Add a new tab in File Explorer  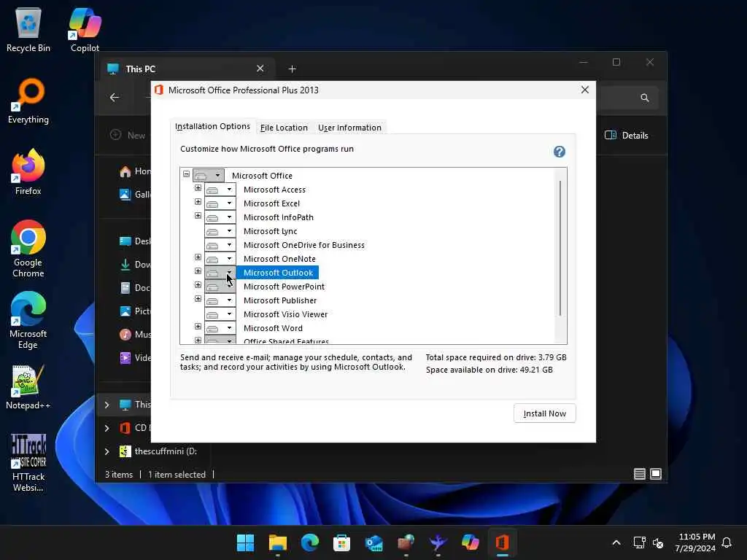(x=292, y=69)
